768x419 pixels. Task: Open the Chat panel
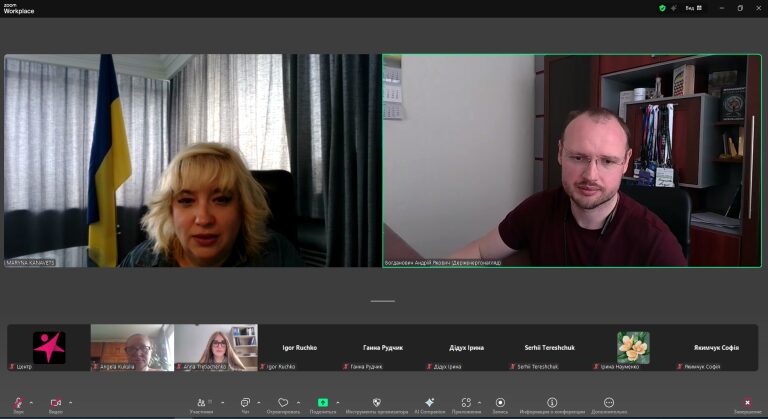click(245, 402)
